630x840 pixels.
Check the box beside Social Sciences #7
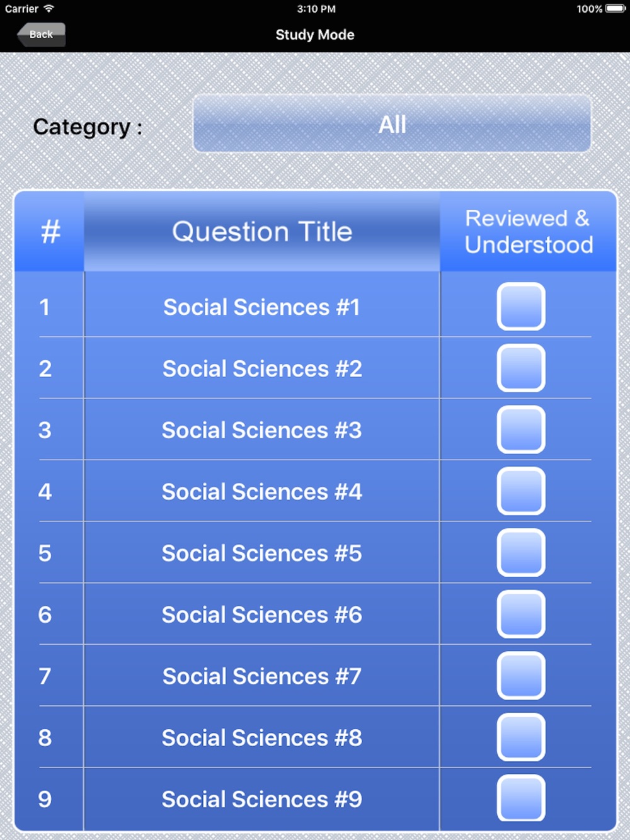pos(521,676)
